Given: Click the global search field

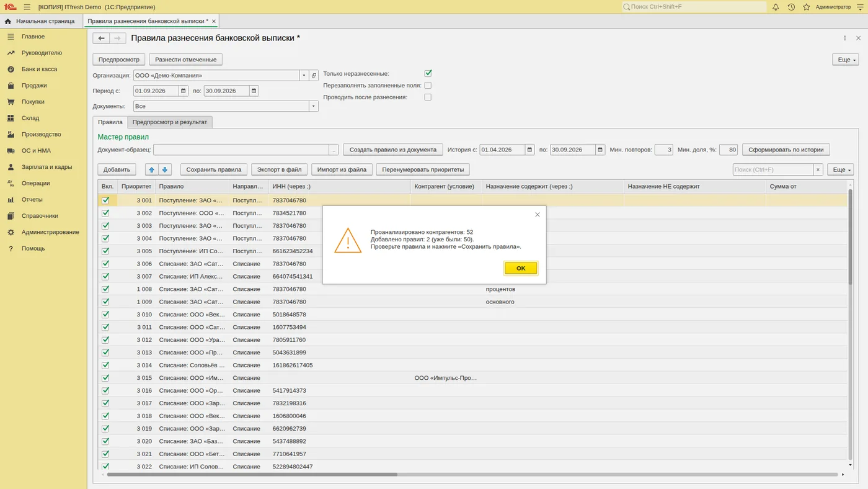Looking at the screenshot, I should click(694, 7).
